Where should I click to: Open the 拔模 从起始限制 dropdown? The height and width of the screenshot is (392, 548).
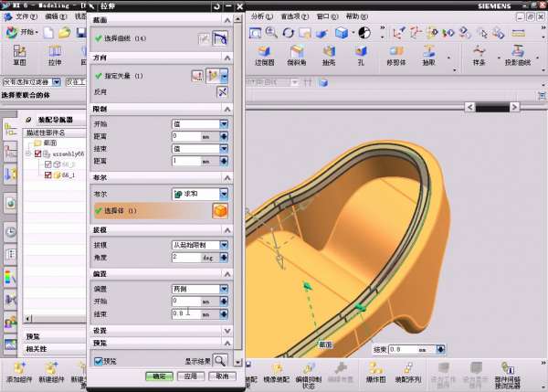(x=222, y=245)
